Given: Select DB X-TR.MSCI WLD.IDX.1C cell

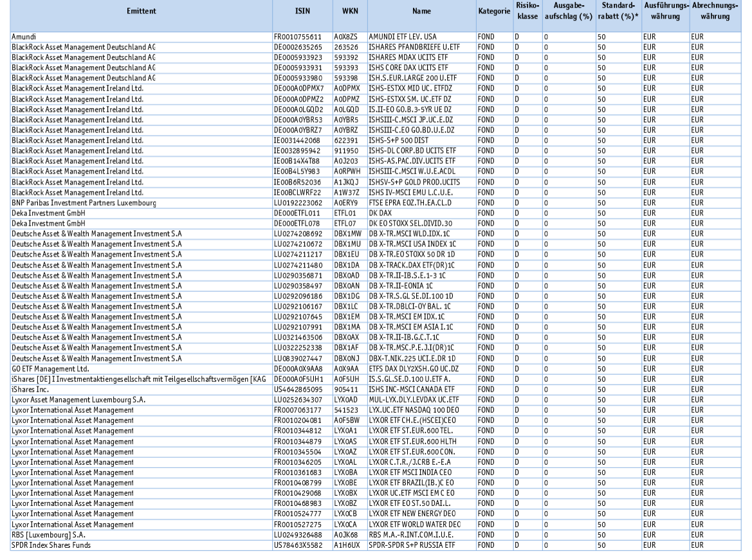Looking at the screenshot, I should pyautogui.click(x=421, y=234).
